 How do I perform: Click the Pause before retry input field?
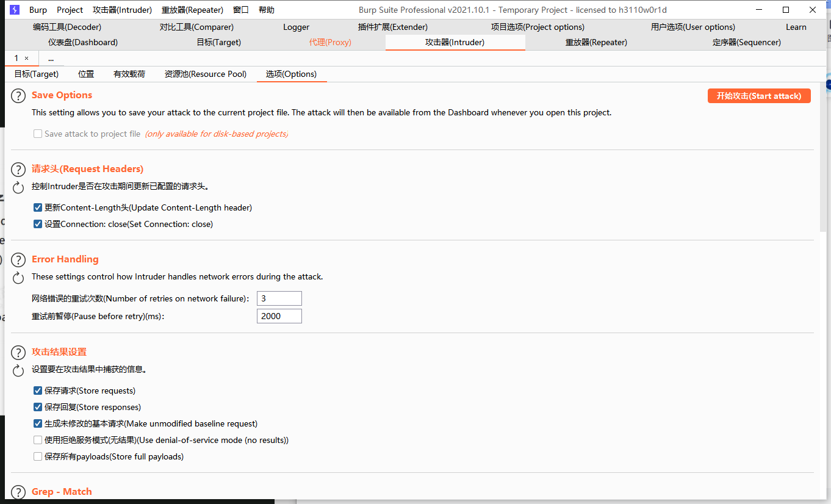point(279,316)
